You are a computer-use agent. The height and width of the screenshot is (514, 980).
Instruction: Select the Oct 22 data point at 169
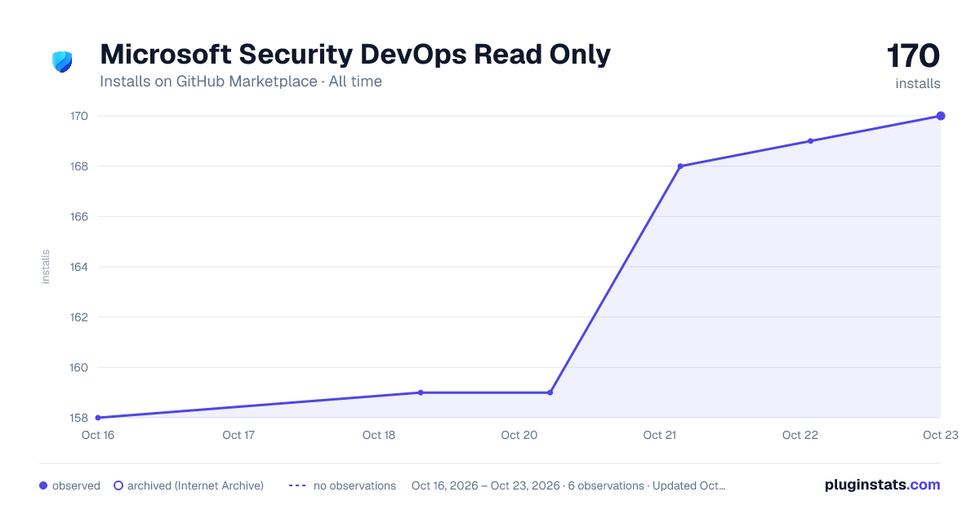tap(811, 141)
